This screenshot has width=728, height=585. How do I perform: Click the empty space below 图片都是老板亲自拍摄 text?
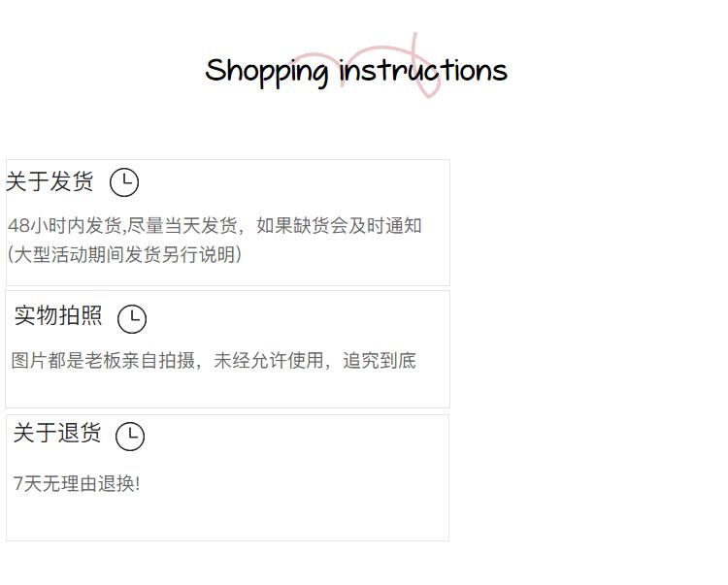[x=227, y=390]
